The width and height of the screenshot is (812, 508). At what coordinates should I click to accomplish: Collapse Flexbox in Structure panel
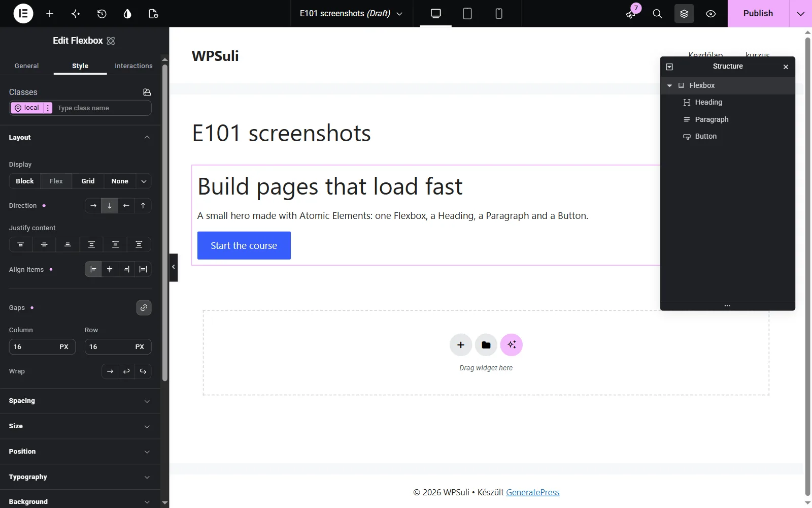coord(669,85)
